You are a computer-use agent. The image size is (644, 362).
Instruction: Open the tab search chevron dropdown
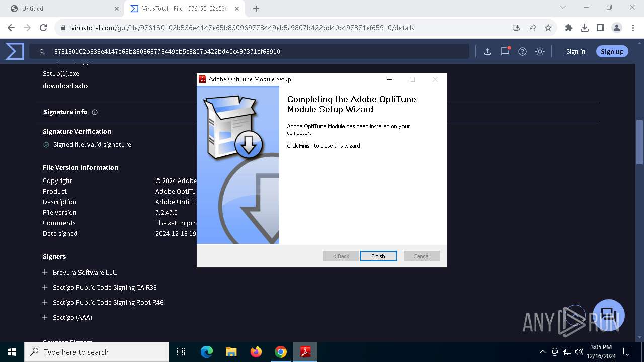pyautogui.click(x=563, y=8)
